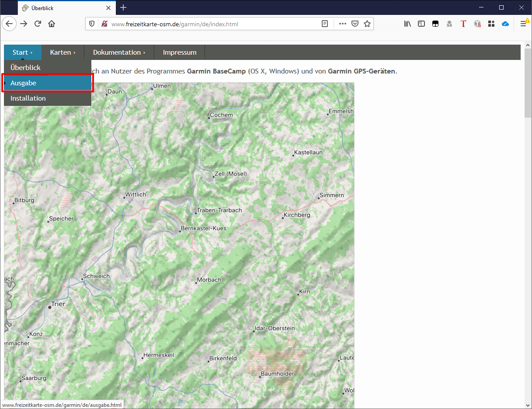Bookmark this page with the star

tap(367, 24)
